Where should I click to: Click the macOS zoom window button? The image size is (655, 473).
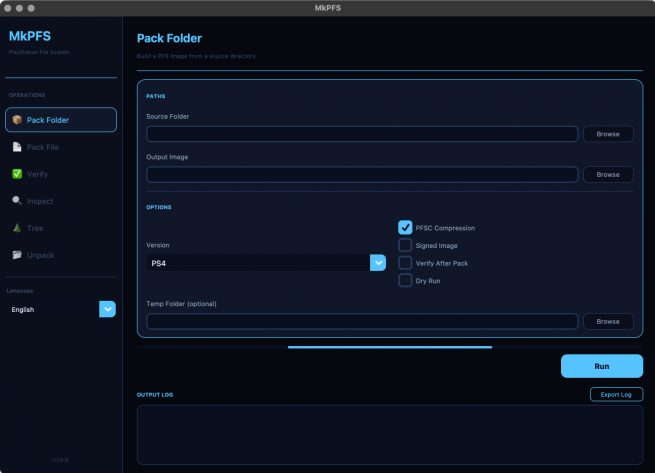coord(31,8)
